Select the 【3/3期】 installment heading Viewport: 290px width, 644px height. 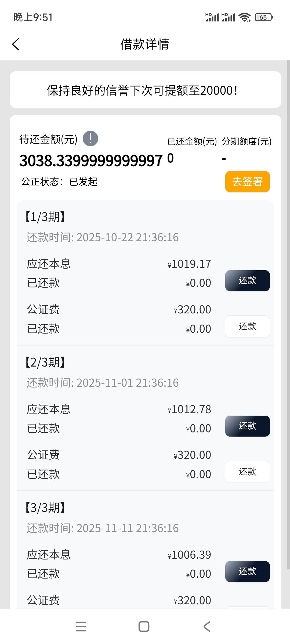(45, 508)
